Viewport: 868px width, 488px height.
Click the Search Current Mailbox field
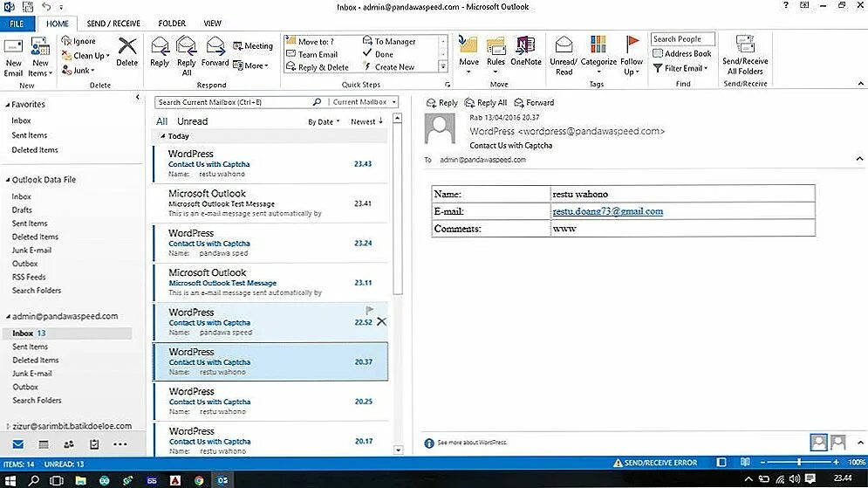click(x=235, y=102)
